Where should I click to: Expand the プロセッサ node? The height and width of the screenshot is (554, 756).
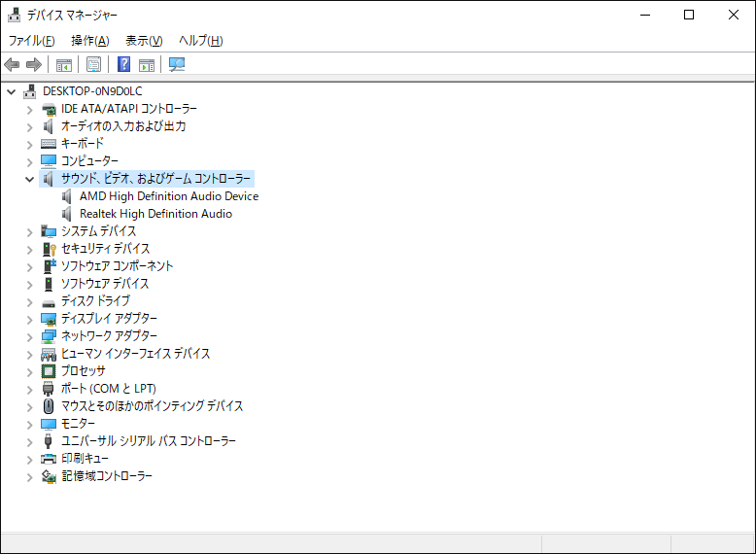(30, 372)
